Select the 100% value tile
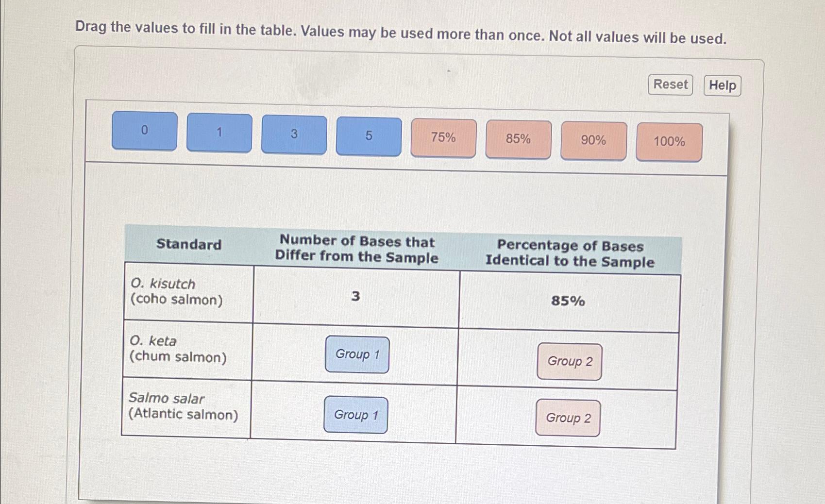 [669, 141]
